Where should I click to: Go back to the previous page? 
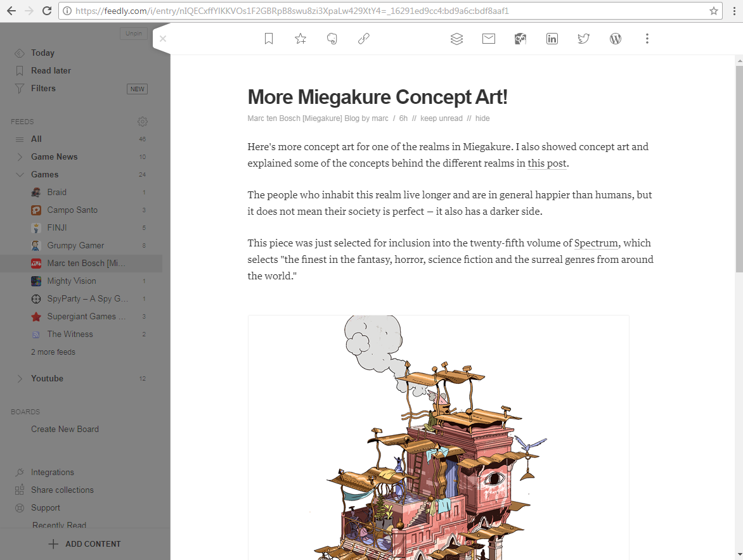(x=11, y=11)
